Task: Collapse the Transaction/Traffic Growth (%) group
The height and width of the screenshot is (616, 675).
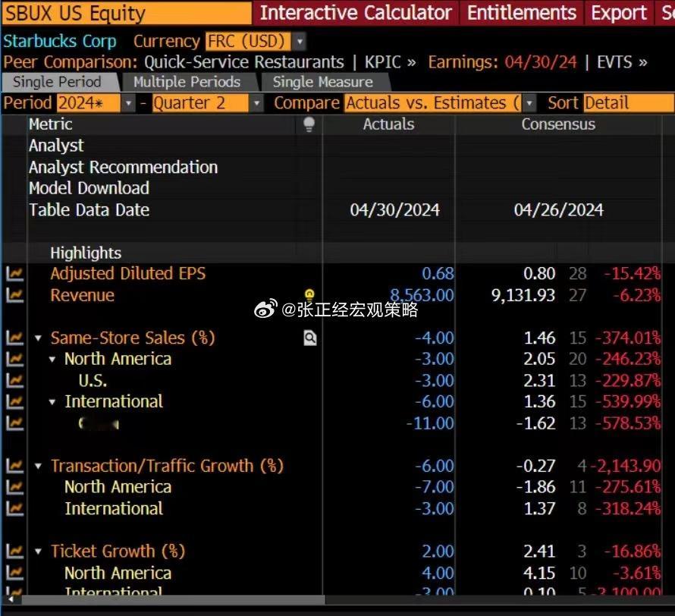Action: (x=39, y=467)
